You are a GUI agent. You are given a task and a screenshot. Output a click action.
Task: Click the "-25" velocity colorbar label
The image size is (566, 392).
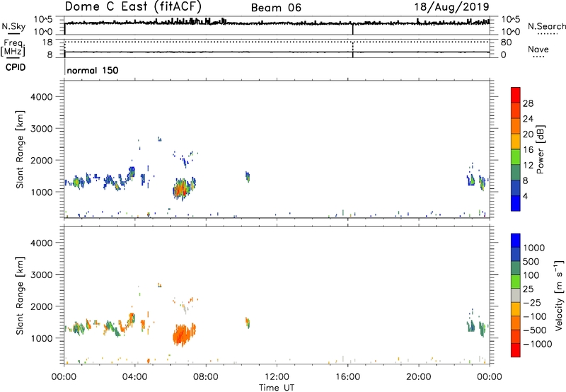pyautogui.click(x=532, y=302)
